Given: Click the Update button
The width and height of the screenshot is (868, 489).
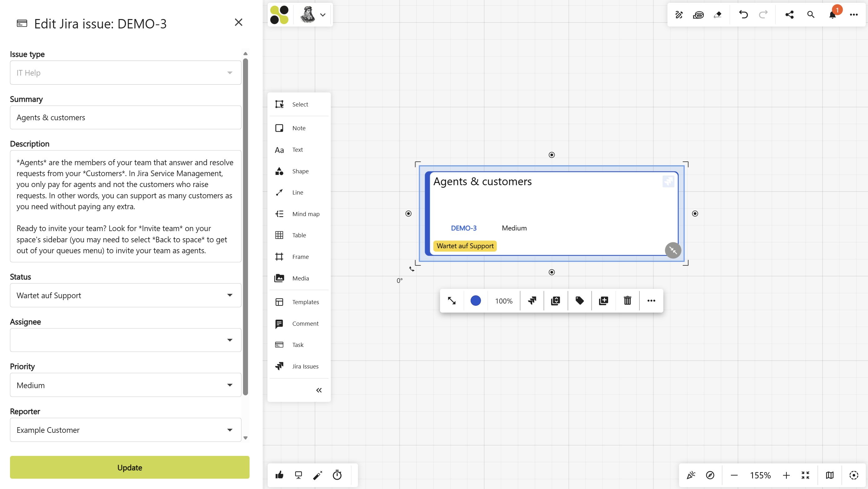Looking at the screenshot, I should click(129, 467).
